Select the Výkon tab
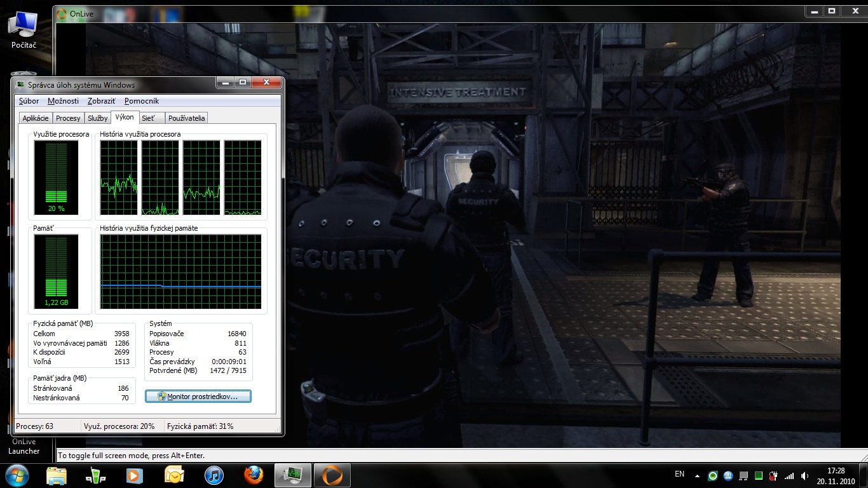Screen dimensions: 868x488 coord(125,117)
